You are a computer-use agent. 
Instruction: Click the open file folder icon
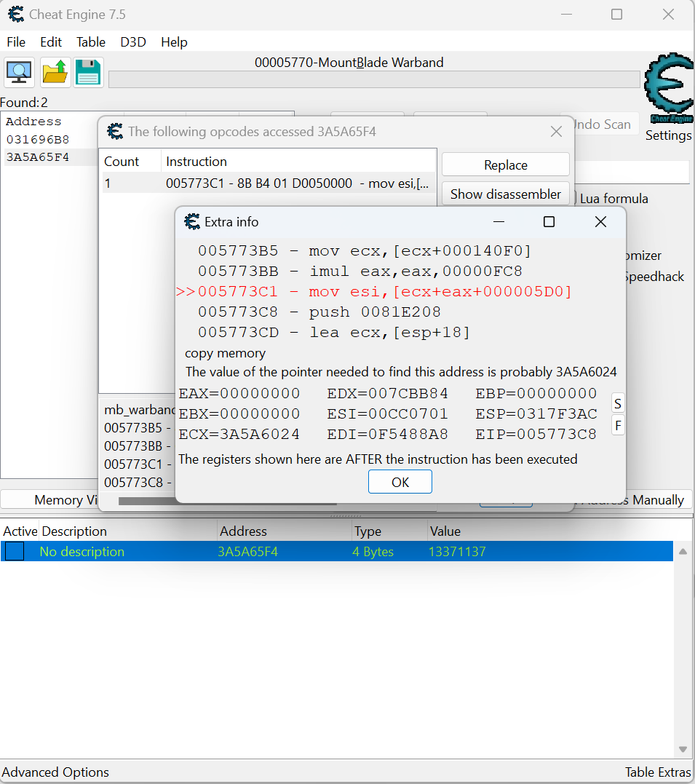coord(55,73)
